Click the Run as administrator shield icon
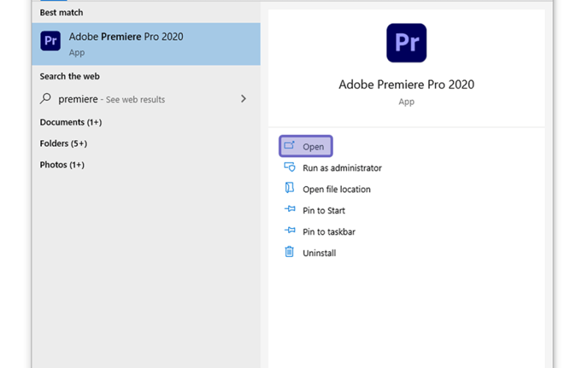 [289, 167]
